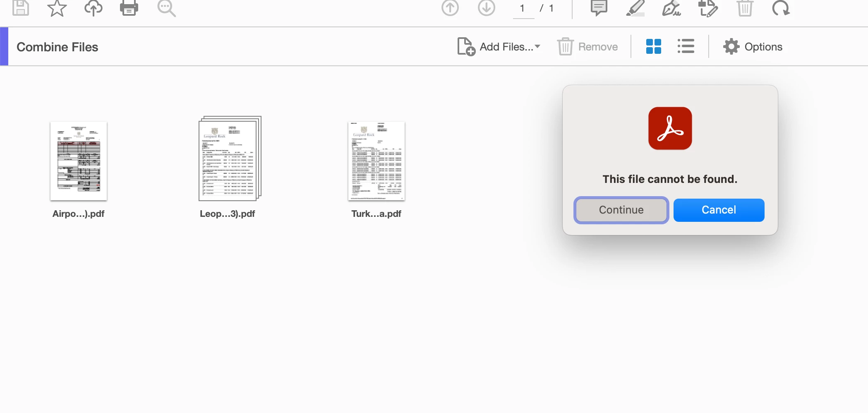Star the document with bookmark icon

[57, 8]
